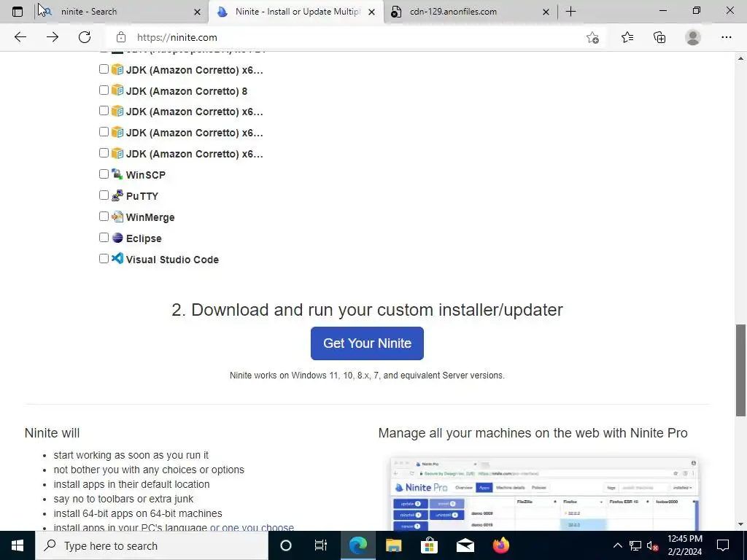Screen dimensions: 747x560
Task: Check the Eclipse checkbox
Action: click(x=104, y=237)
